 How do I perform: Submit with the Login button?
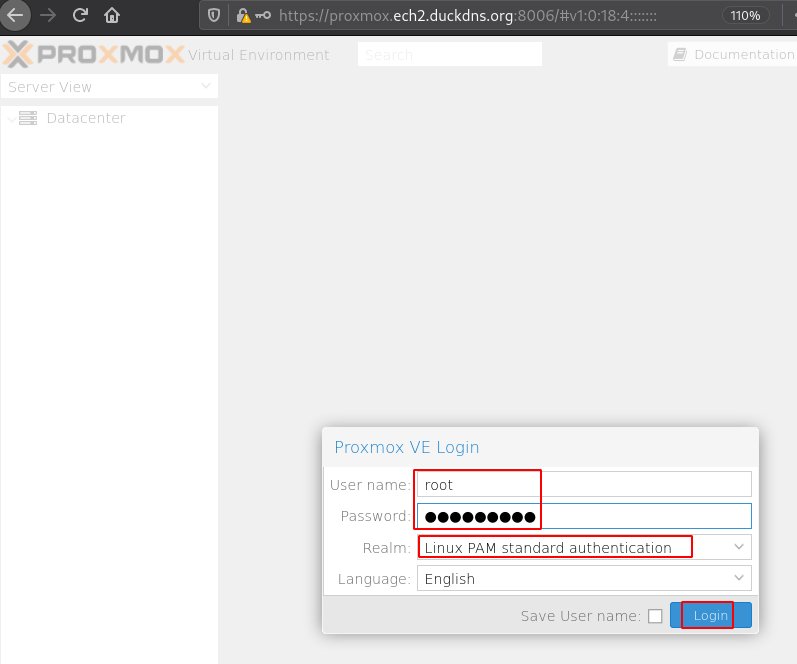(x=710, y=615)
